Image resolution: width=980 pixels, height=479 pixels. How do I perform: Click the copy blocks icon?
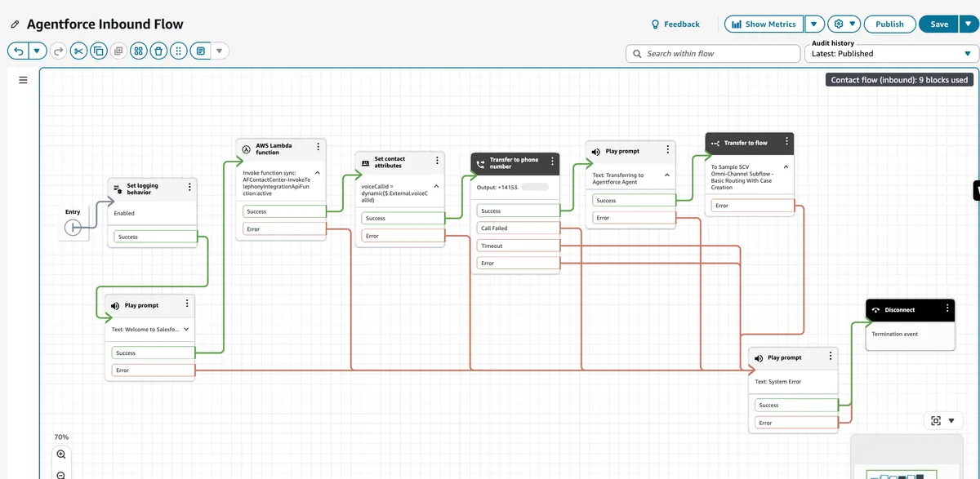(99, 51)
